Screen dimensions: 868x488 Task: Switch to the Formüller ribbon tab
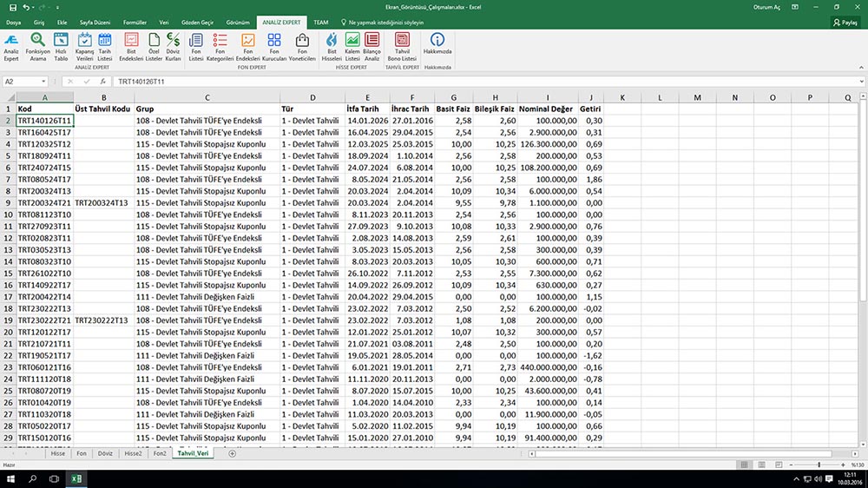[x=135, y=23]
